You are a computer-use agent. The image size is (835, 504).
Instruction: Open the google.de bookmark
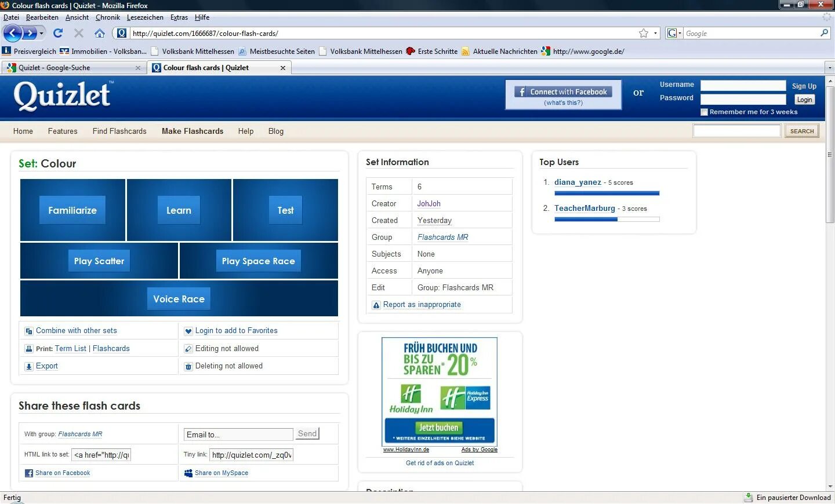coord(583,51)
